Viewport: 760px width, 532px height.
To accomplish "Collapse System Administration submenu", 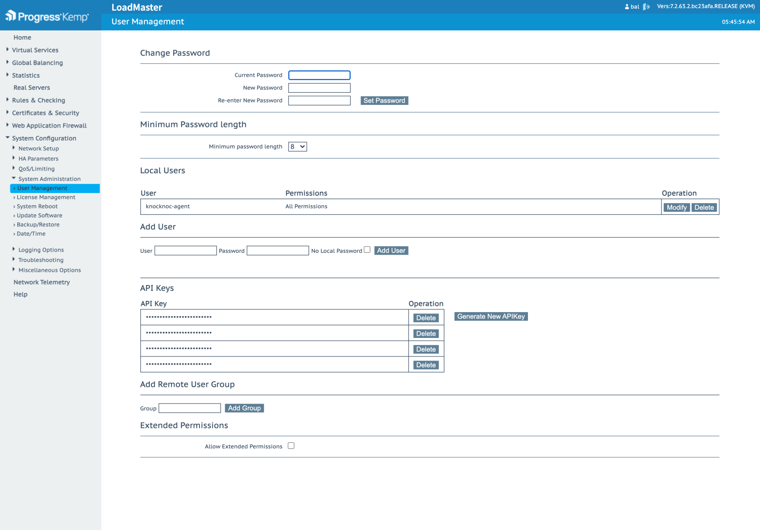I will [x=49, y=179].
